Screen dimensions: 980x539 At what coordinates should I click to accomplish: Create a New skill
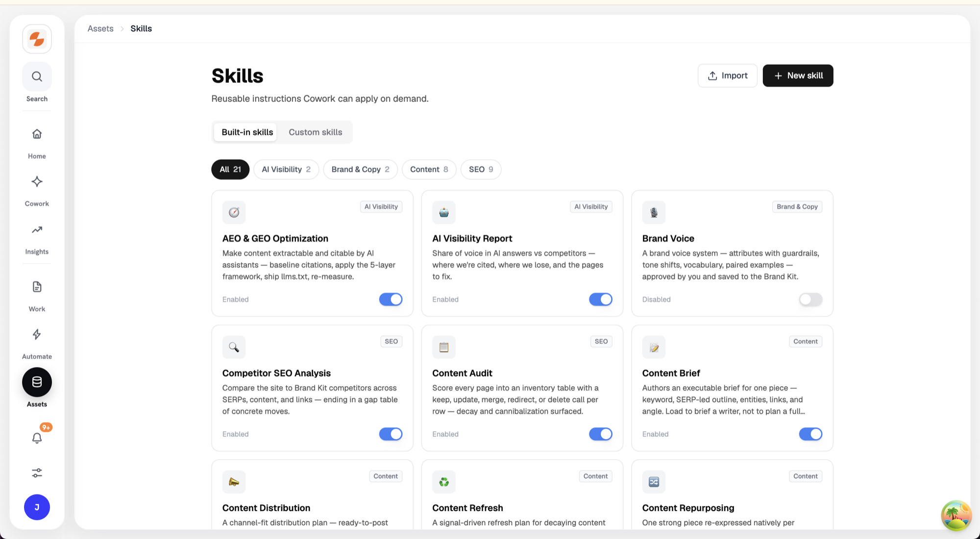click(798, 75)
